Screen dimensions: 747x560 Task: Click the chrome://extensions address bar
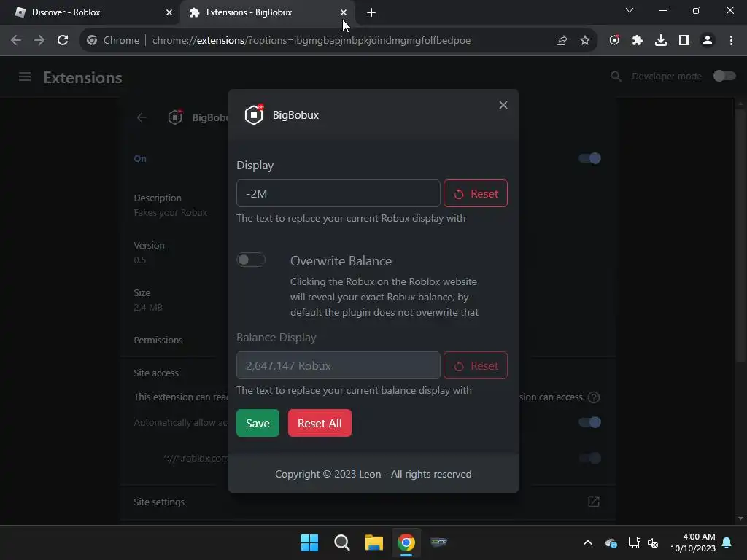coord(311,41)
